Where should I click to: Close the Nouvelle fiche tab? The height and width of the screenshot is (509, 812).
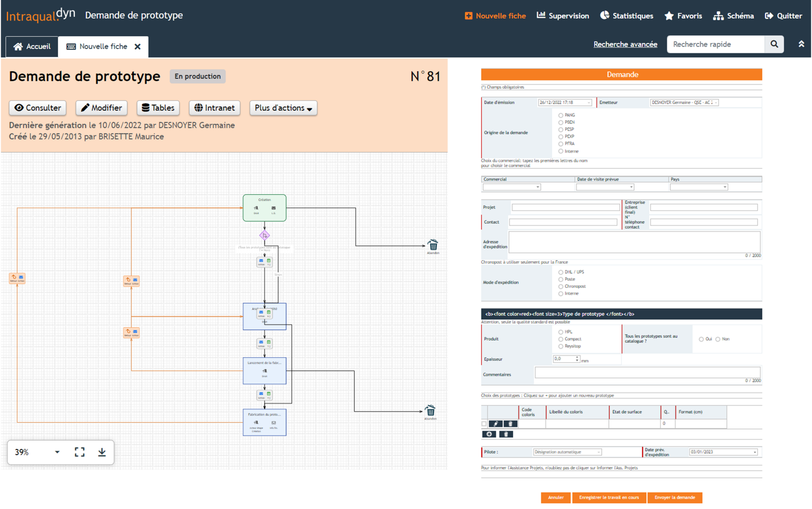(138, 47)
